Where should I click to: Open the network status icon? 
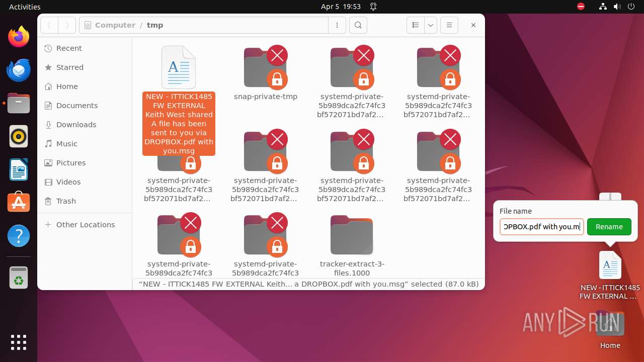[x=603, y=7]
